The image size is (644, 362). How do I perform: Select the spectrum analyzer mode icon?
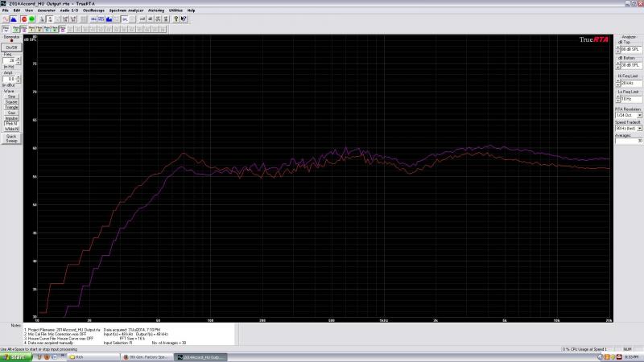(x=14, y=19)
